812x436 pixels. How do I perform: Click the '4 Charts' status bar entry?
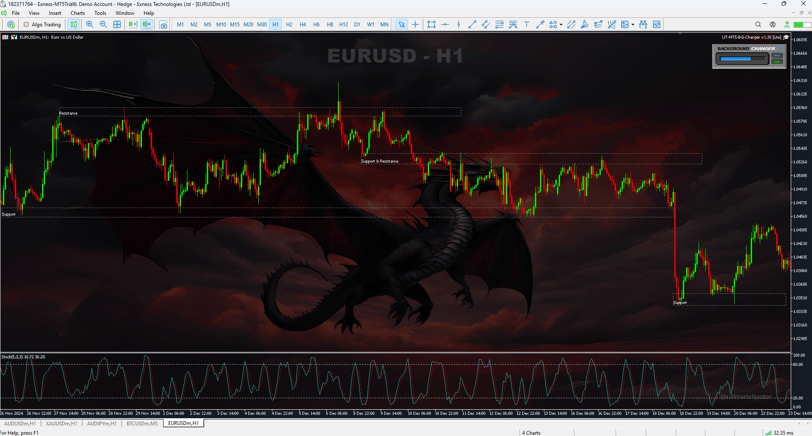[x=531, y=433]
